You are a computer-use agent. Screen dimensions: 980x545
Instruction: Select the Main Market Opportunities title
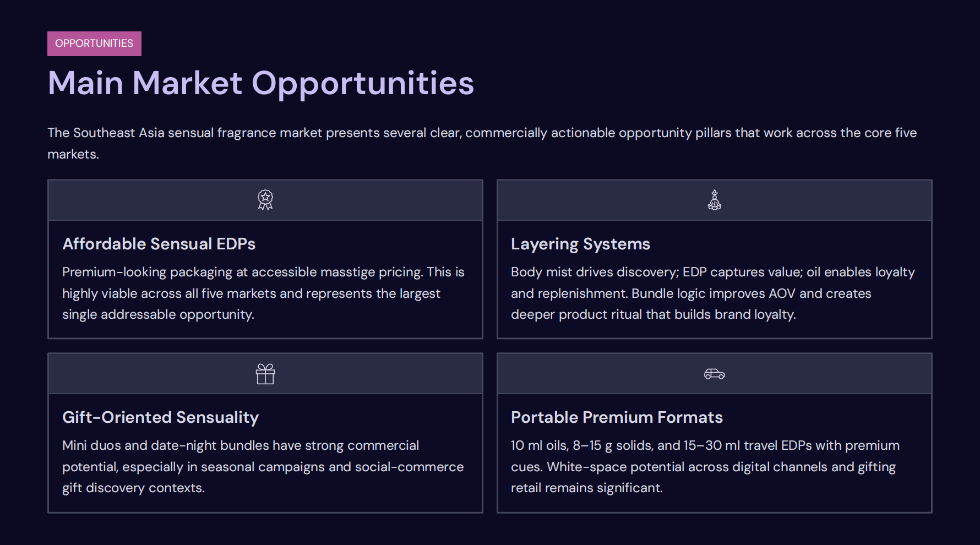click(x=260, y=83)
